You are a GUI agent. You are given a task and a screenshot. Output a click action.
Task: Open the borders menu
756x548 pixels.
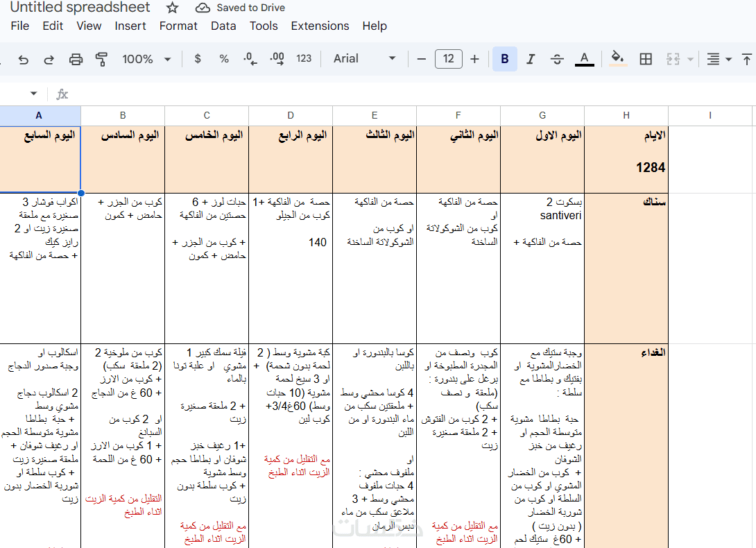(x=646, y=59)
